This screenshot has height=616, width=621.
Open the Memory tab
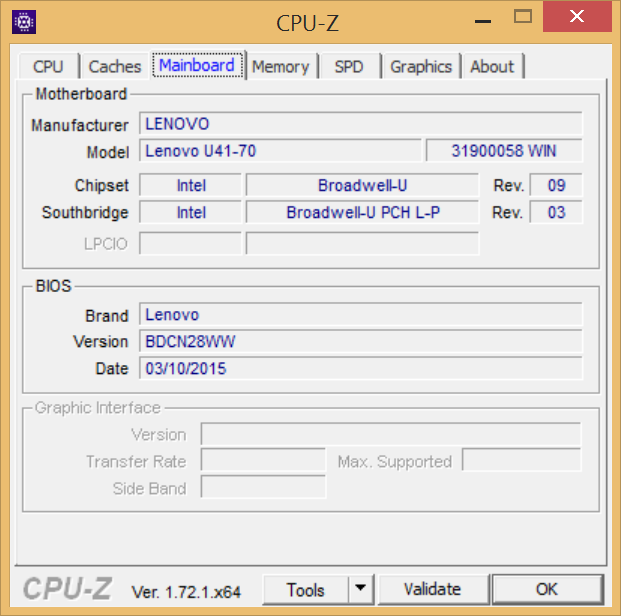(281, 66)
